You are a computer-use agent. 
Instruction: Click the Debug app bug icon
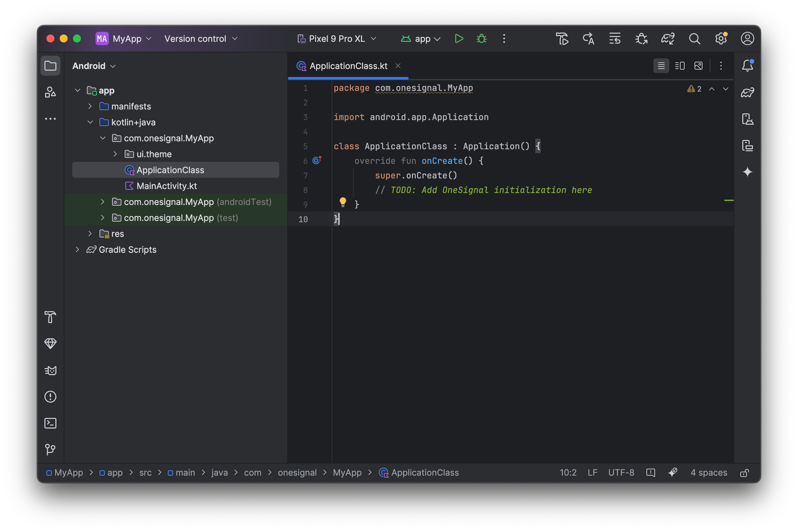coord(482,39)
